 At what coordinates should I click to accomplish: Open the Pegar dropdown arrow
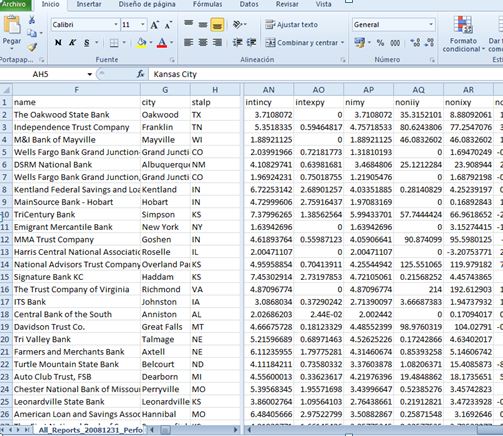[12, 49]
